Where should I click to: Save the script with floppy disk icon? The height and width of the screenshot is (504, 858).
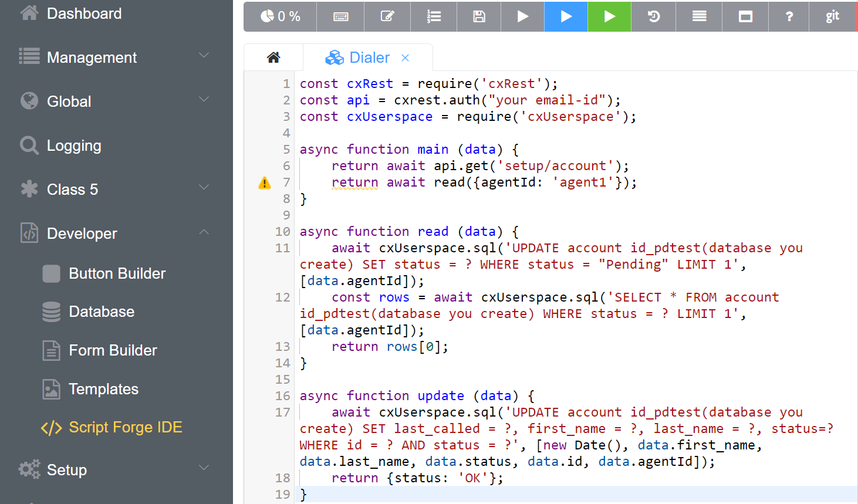tap(479, 16)
